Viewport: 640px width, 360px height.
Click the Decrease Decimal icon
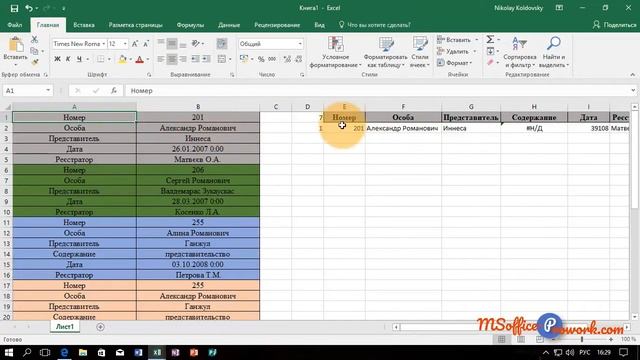click(298, 59)
